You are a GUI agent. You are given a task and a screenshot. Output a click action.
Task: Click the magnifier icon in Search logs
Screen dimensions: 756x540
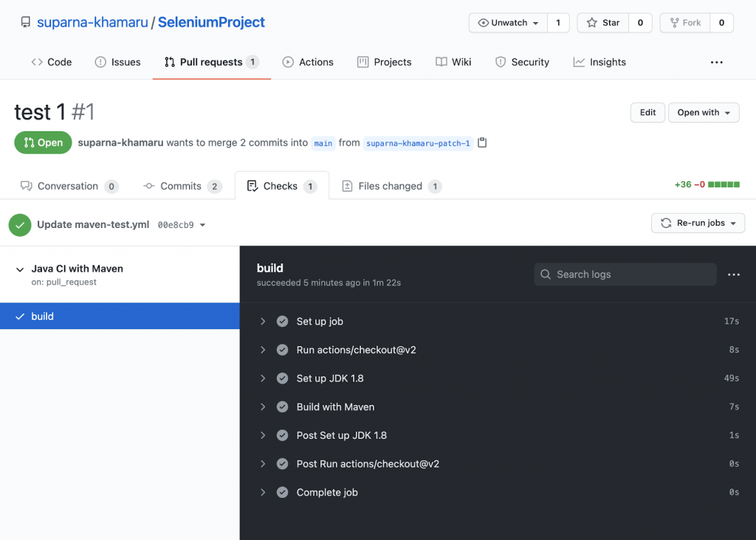(546, 274)
